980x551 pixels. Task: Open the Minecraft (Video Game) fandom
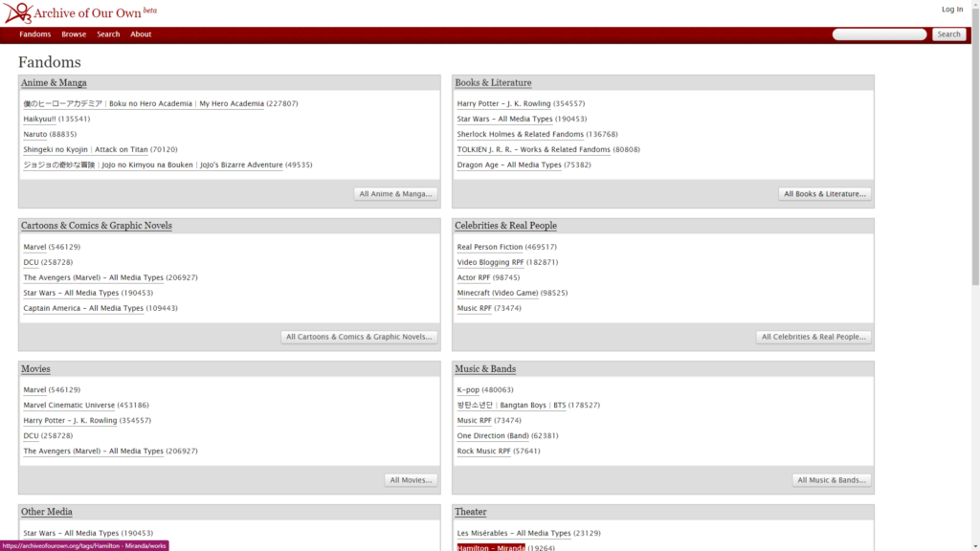tap(498, 293)
